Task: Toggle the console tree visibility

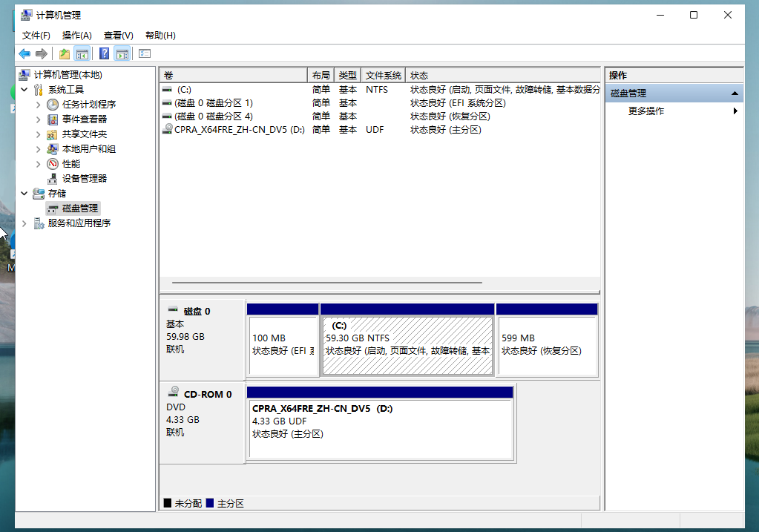Action: point(82,53)
